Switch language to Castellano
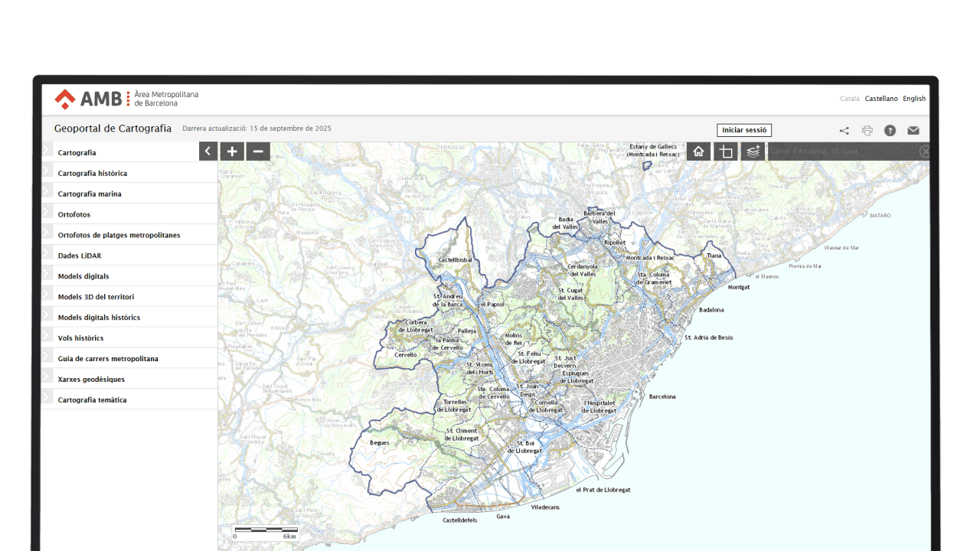 (880, 98)
